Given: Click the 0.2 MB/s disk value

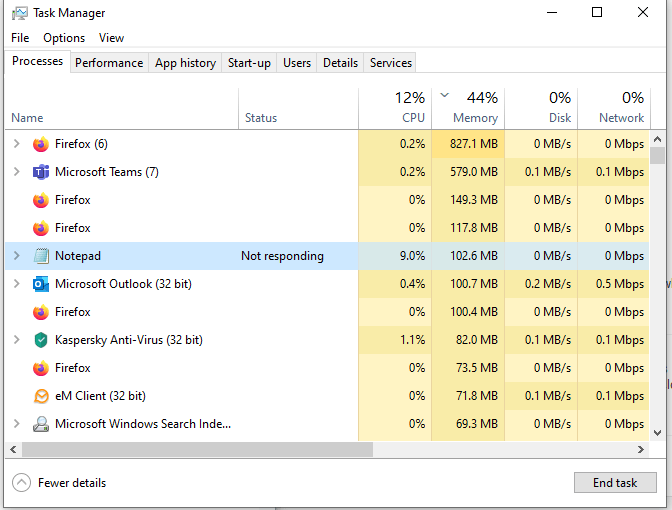Looking at the screenshot, I should pos(548,284).
